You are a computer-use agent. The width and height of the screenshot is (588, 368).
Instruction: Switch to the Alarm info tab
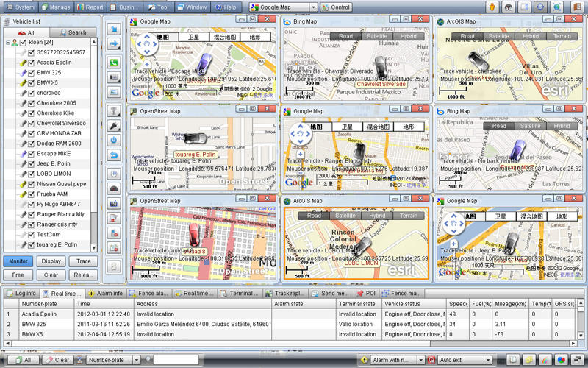click(x=105, y=293)
